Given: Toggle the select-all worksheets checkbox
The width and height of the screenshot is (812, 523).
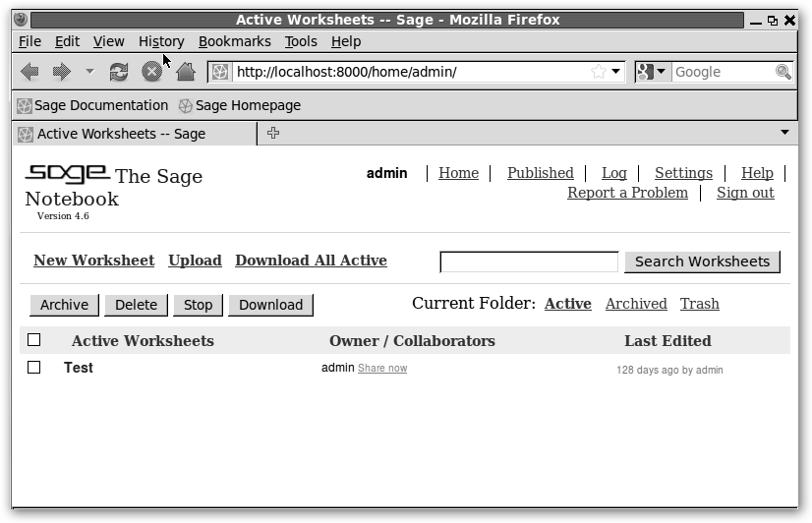Looking at the screenshot, I should (x=34, y=340).
